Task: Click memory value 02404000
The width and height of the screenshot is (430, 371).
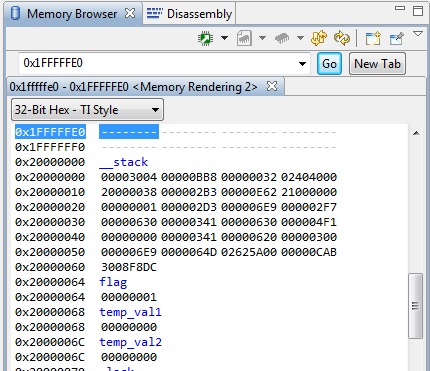Action: (309, 177)
